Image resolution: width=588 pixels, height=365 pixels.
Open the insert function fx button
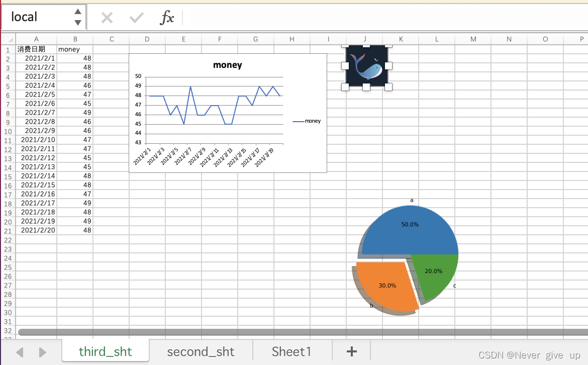167,17
